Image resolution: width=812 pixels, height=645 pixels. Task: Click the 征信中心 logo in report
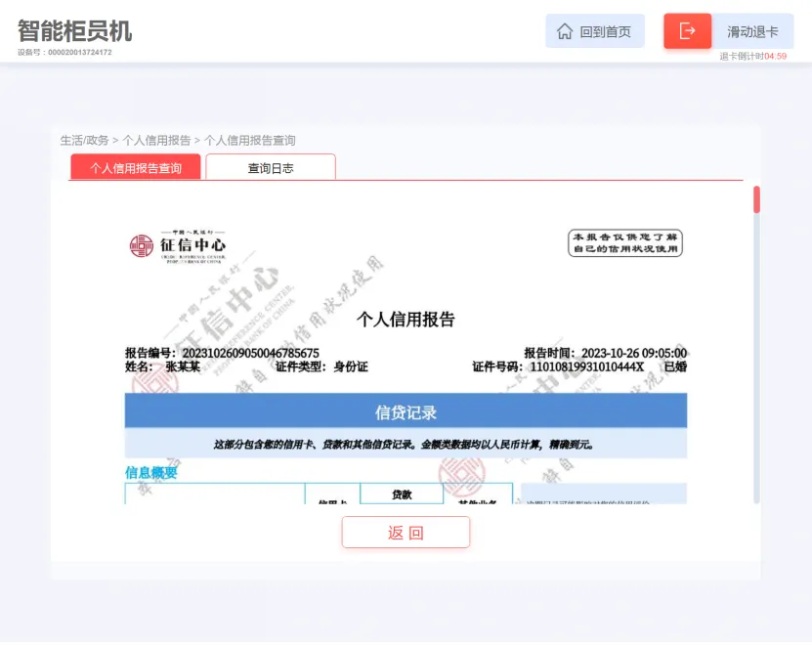(x=178, y=246)
